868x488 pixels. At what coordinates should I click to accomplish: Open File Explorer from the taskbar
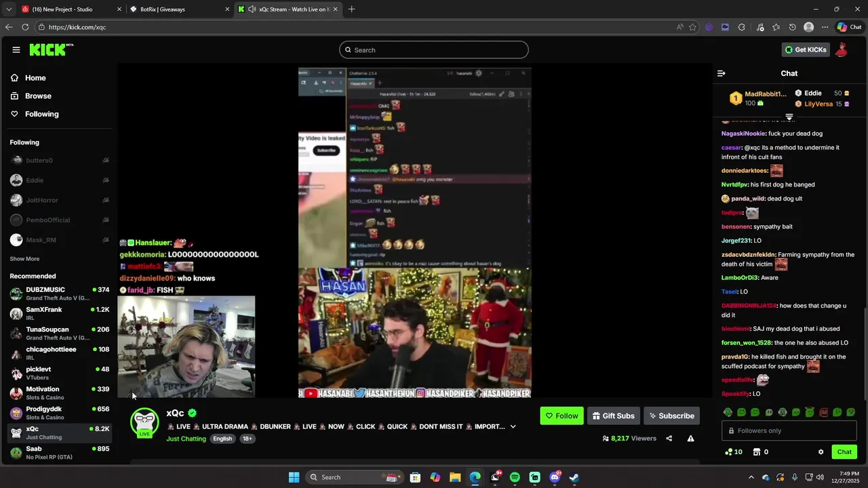tap(455, 477)
